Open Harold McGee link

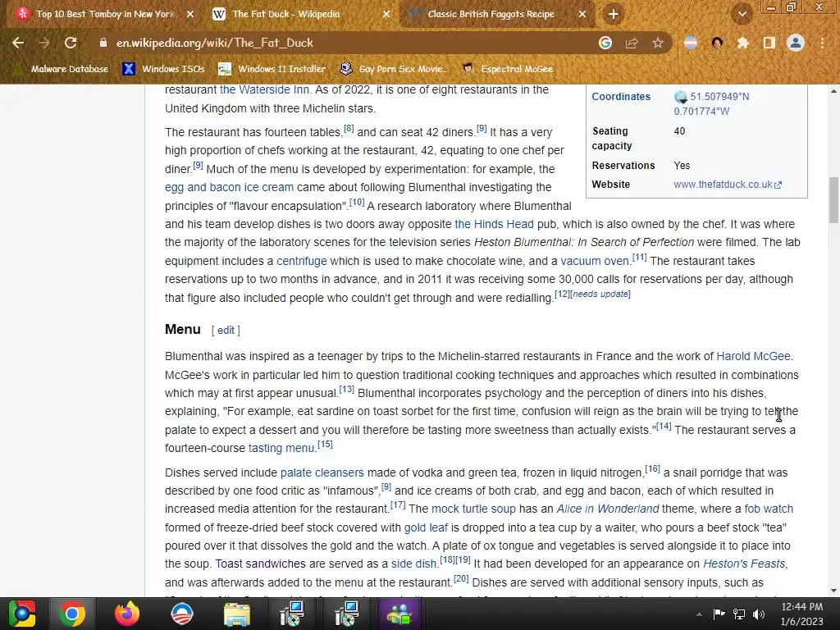(x=753, y=356)
